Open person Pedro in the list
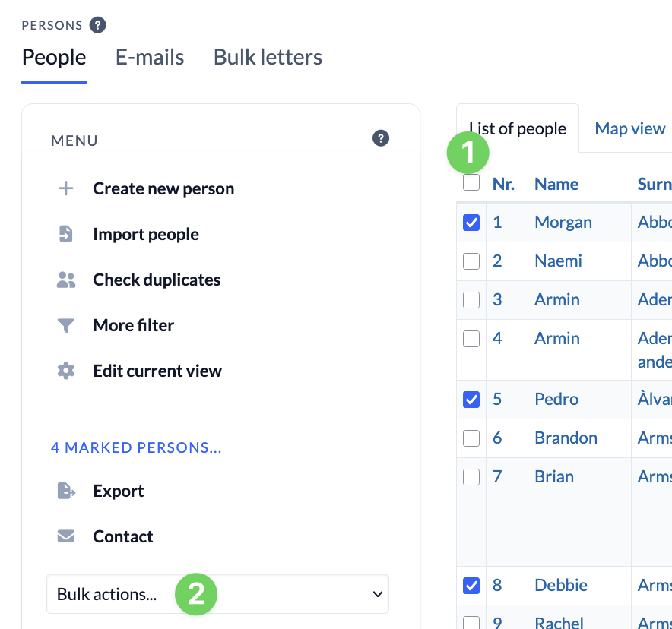The height and width of the screenshot is (629, 672). [556, 399]
